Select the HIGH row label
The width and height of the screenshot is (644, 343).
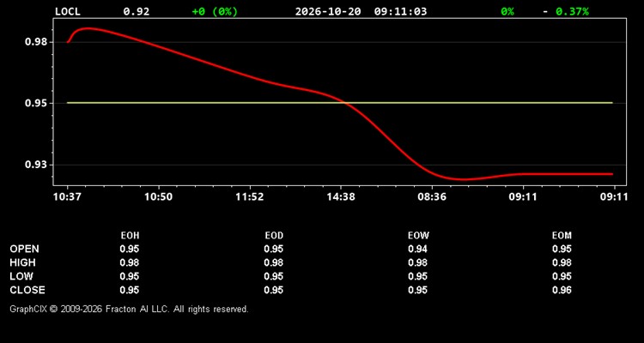22,262
